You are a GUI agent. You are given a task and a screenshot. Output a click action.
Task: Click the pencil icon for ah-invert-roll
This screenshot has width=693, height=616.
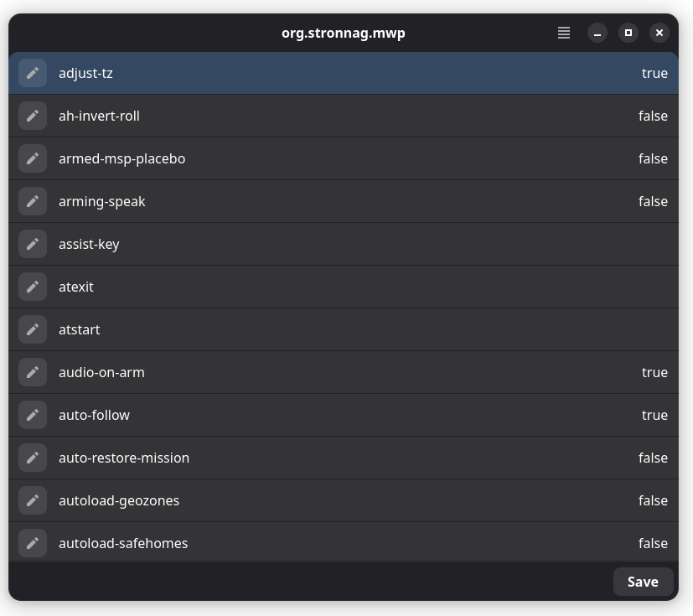[33, 116]
